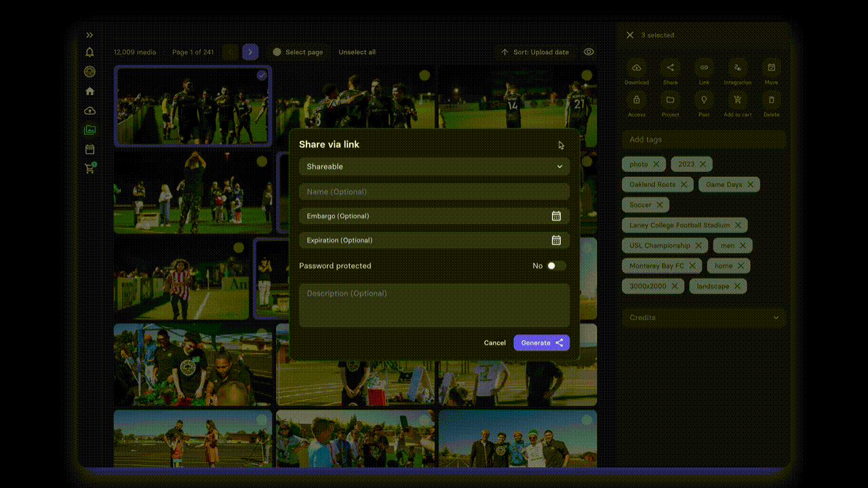Click the Add to cart icon
The width and height of the screenshot is (868, 488).
737,100
